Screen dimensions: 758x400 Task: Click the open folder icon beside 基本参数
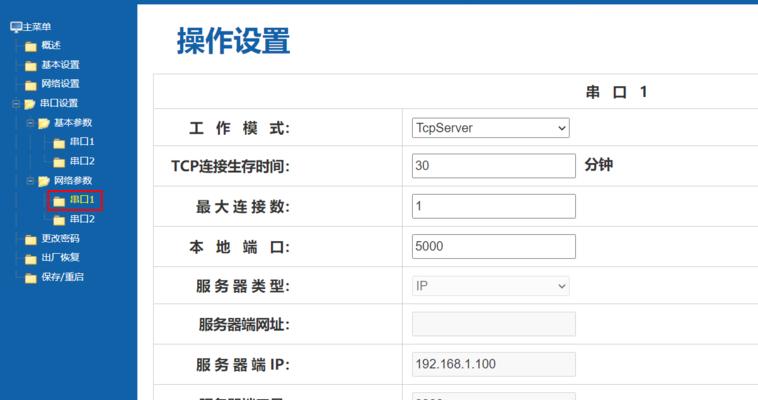tap(44, 123)
